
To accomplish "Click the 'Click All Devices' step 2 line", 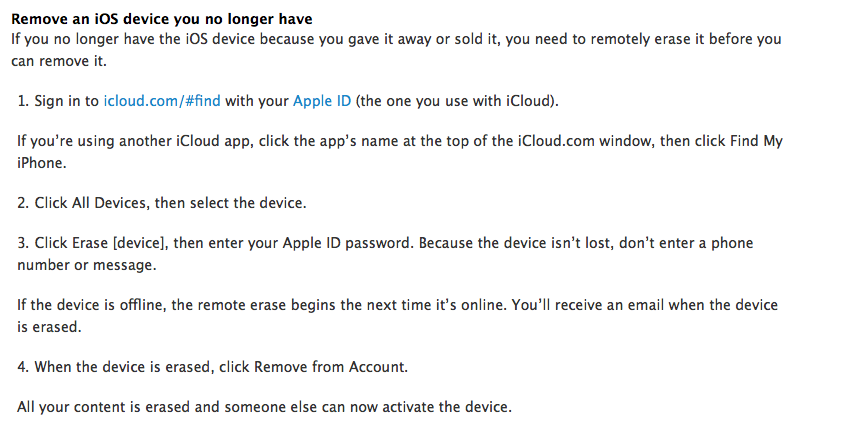I will 162,203.
